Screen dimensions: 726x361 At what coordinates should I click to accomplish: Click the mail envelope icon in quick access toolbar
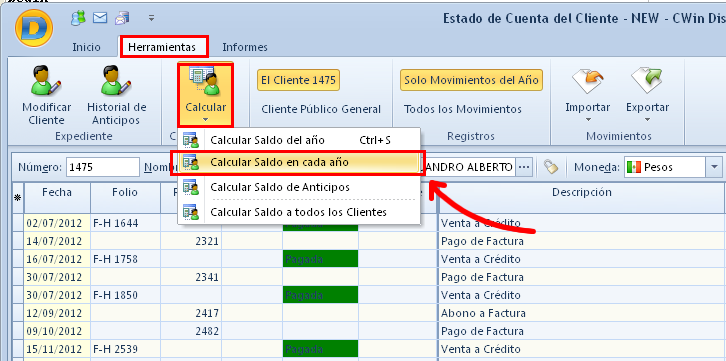point(100,18)
